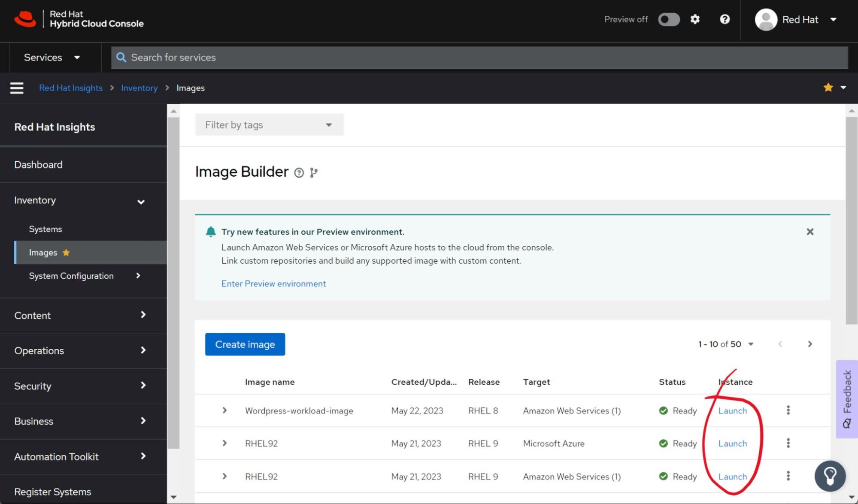The image size is (858, 504).
Task: Expand the RHEL92 Microsoft Azure row
Action: (x=224, y=443)
